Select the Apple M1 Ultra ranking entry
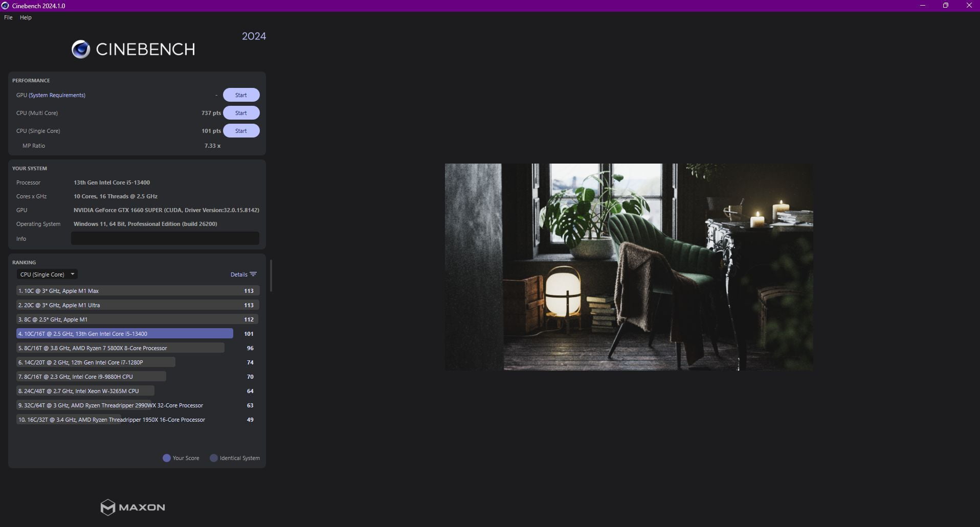This screenshot has width=980, height=527. [x=138, y=305]
